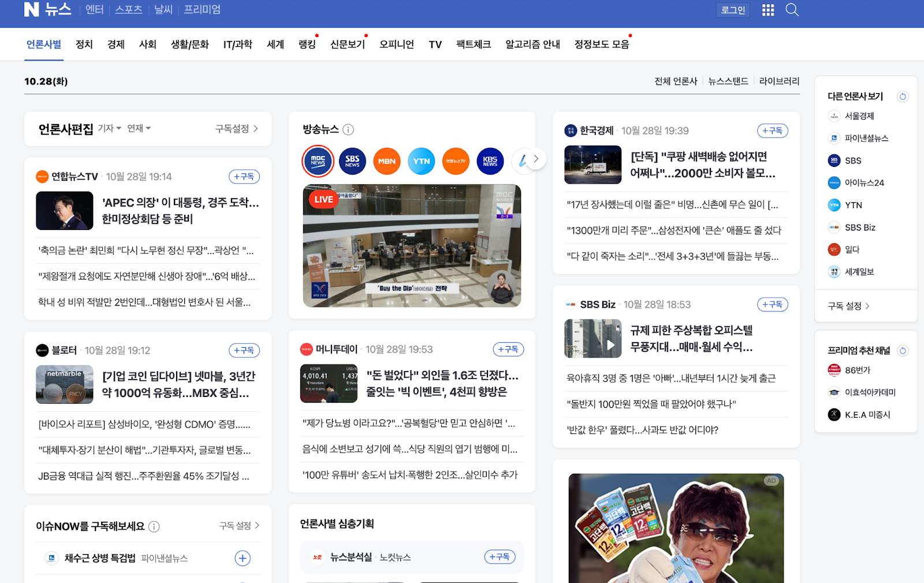Viewport: 924px width, 583px height.
Task: Open 구독 설정 in 이슈NOW card
Action: click(x=240, y=526)
